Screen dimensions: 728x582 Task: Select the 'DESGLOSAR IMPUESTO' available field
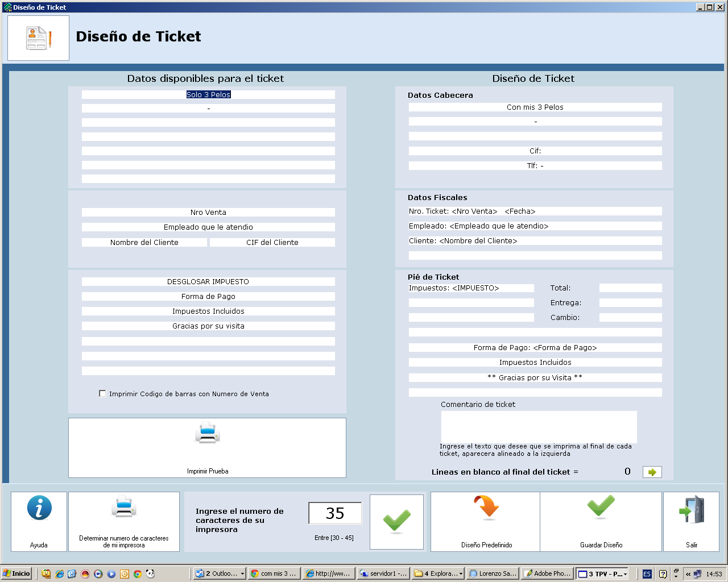[208, 282]
